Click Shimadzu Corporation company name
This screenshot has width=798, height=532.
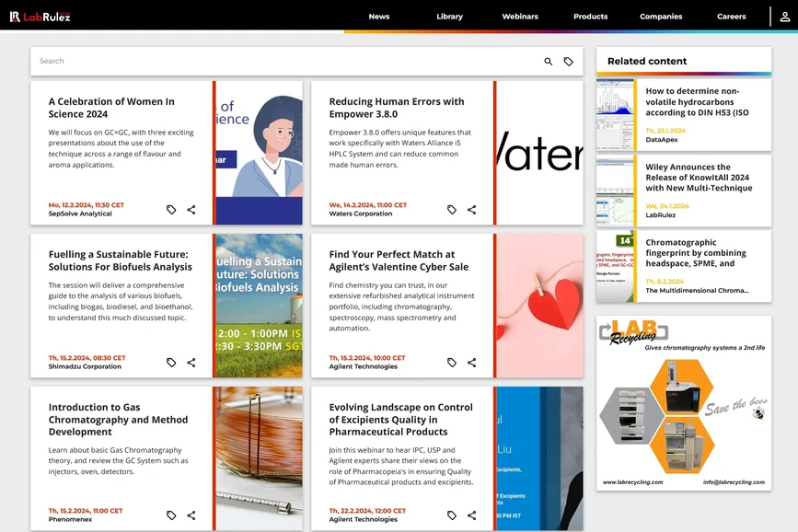(85, 366)
